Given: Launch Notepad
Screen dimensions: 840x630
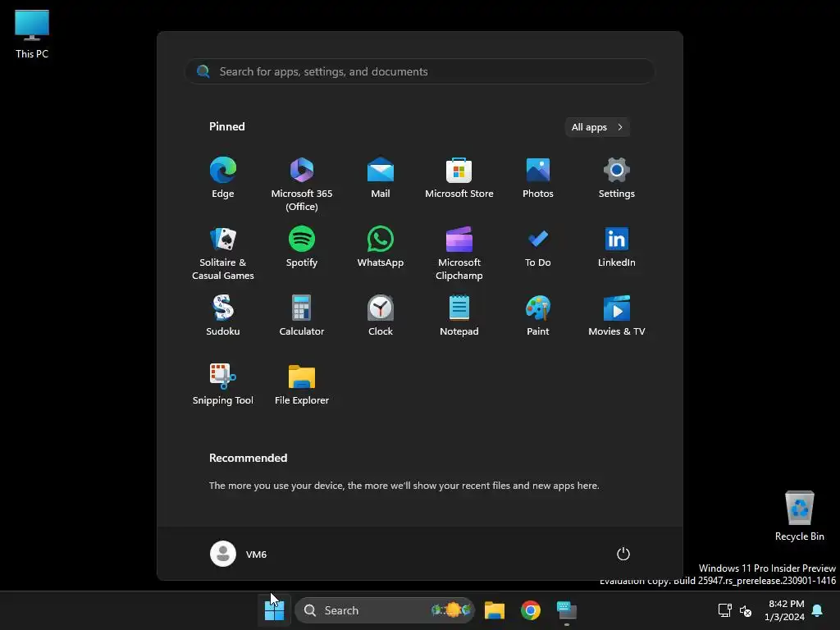Looking at the screenshot, I should point(459,316).
